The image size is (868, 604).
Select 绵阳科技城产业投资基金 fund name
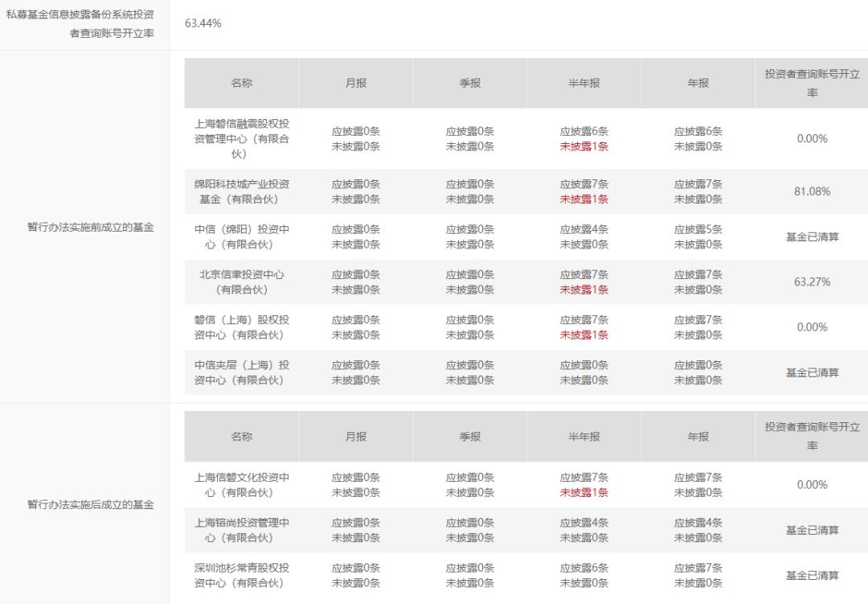click(243, 191)
